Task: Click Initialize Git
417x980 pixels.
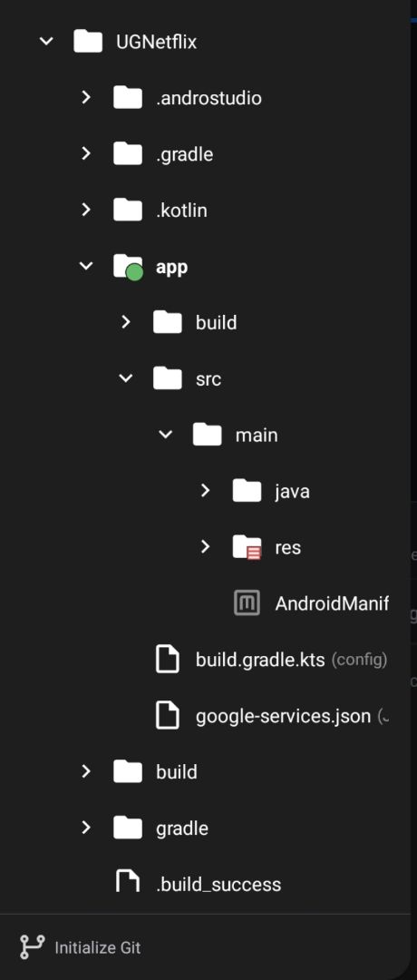Action: click(x=98, y=947)
